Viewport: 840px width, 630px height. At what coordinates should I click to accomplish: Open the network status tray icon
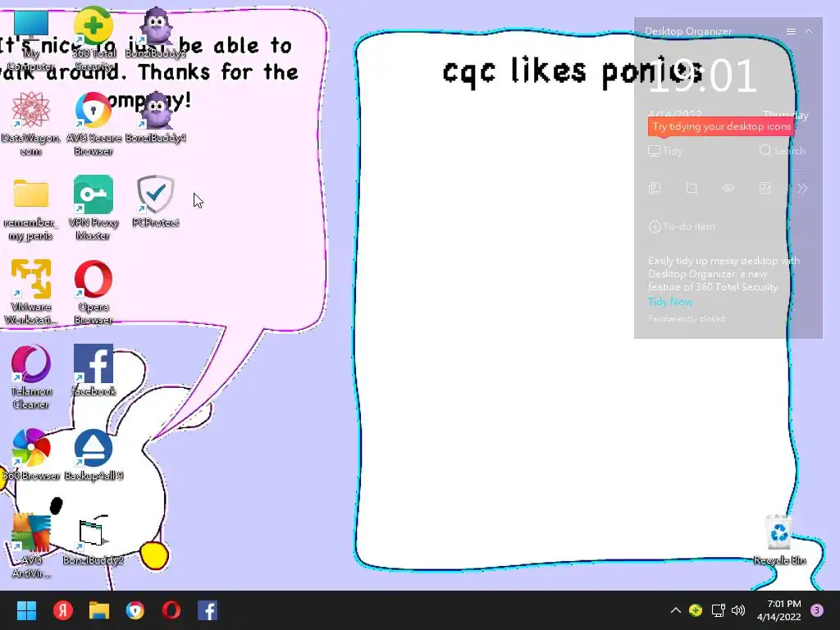[718, 610]
